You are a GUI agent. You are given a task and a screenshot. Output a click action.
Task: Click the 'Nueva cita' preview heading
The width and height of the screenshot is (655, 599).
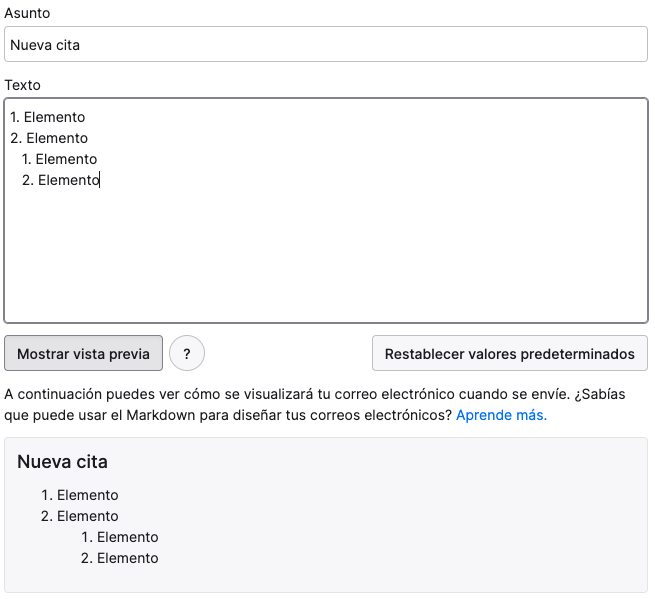tap(62, 462)
